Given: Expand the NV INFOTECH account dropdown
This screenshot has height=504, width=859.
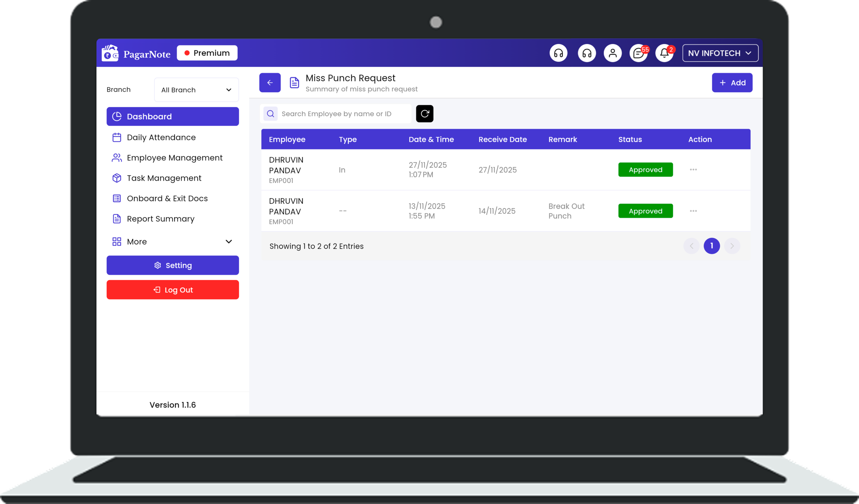Looking at the screenshot, I should (720, 53).
